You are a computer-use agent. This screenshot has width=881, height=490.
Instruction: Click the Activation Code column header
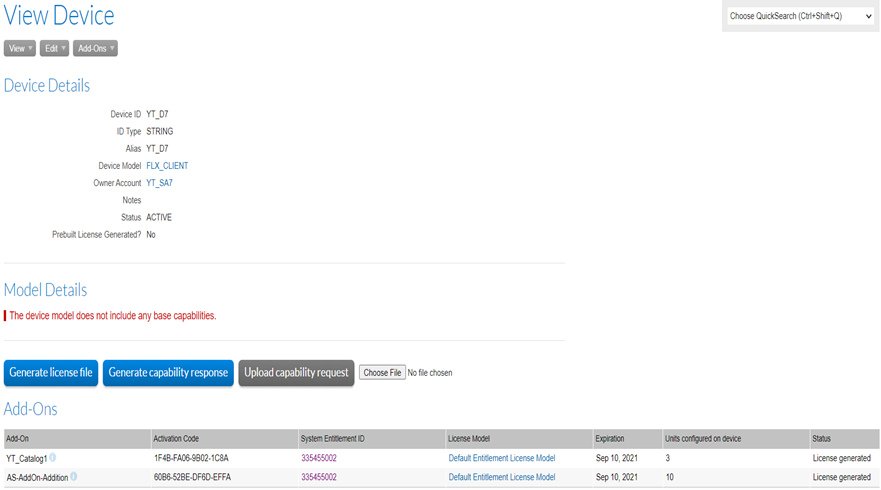click(225, 438)
